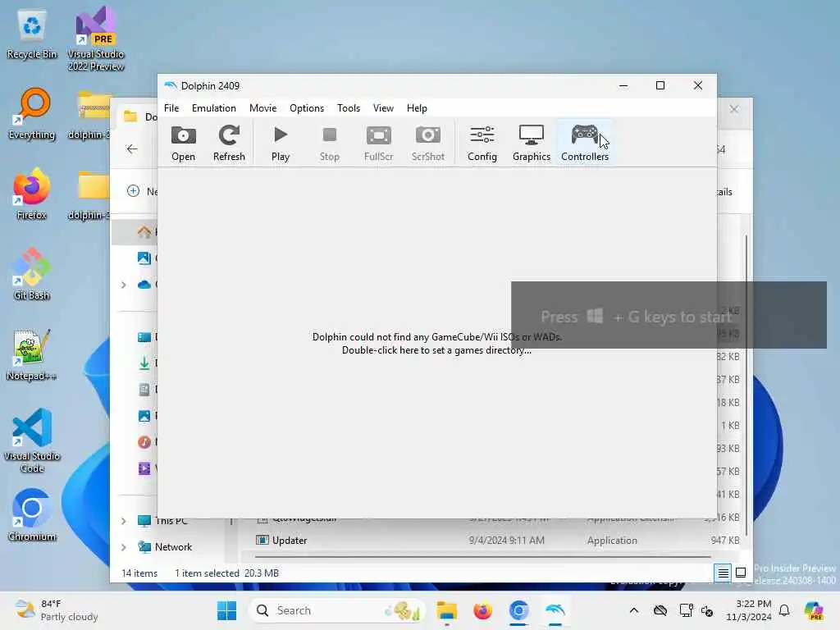Click the Application type cell for Updater
This screenshot has width=840, height=630.
click(612, 541)
